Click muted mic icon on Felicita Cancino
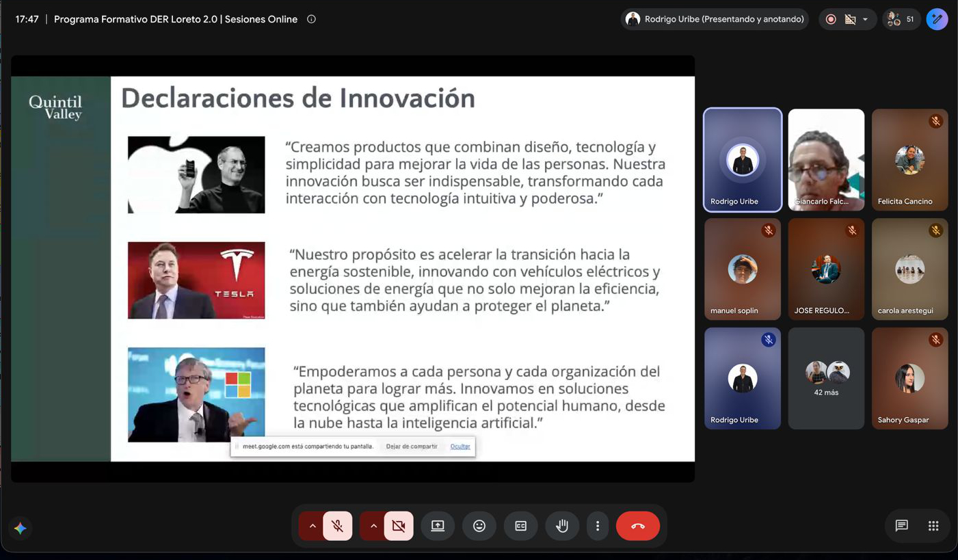The height and width of the screenshot is (560, 958). (x=935, y=122)
